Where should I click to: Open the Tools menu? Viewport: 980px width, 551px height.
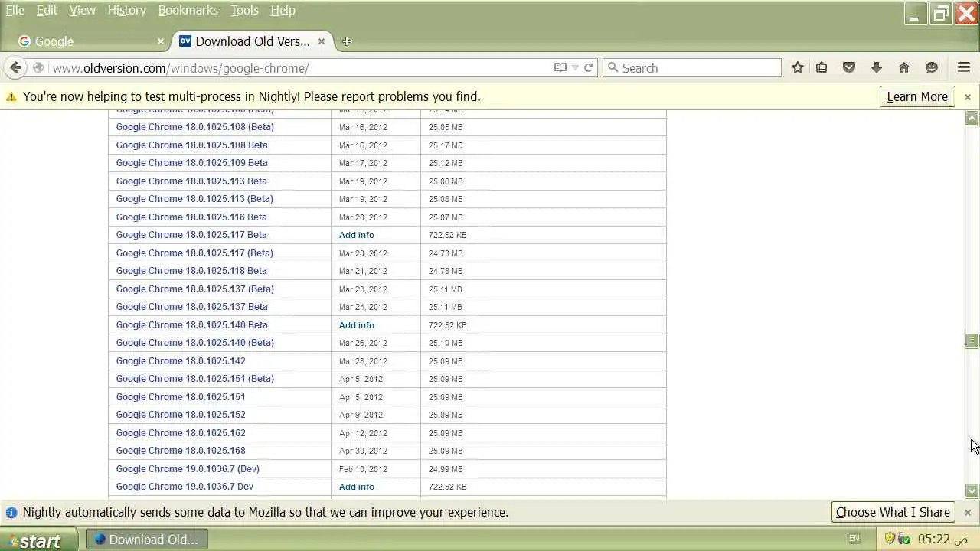pyautogui.click(x=244, y=10)
